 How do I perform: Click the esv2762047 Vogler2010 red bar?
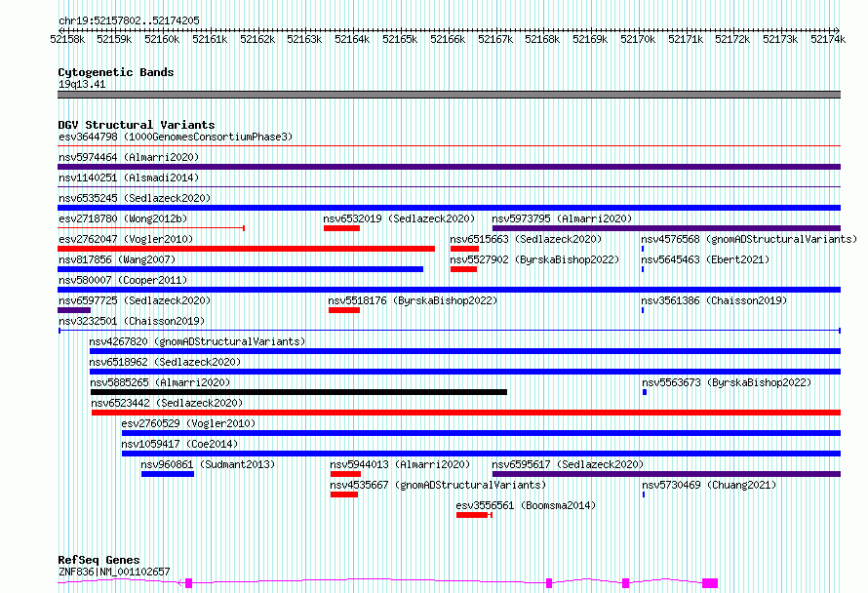[x=247, y=249]
